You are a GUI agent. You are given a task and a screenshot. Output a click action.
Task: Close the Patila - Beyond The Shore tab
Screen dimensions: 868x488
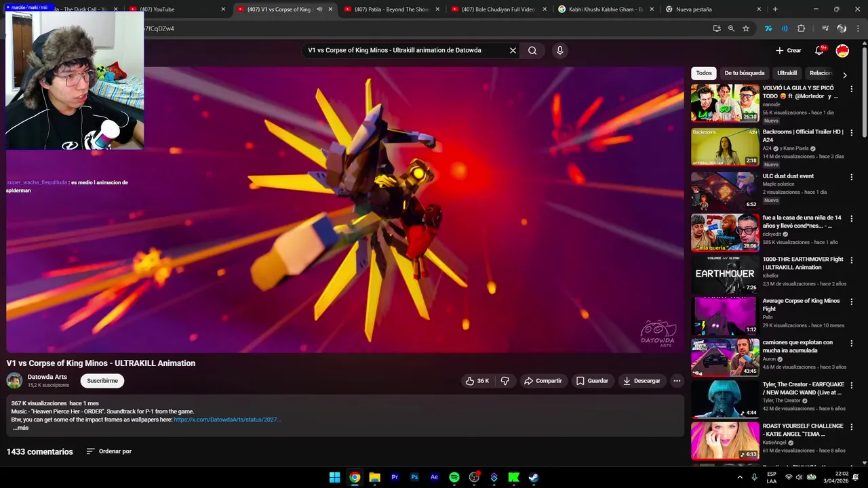click(437, 9)
